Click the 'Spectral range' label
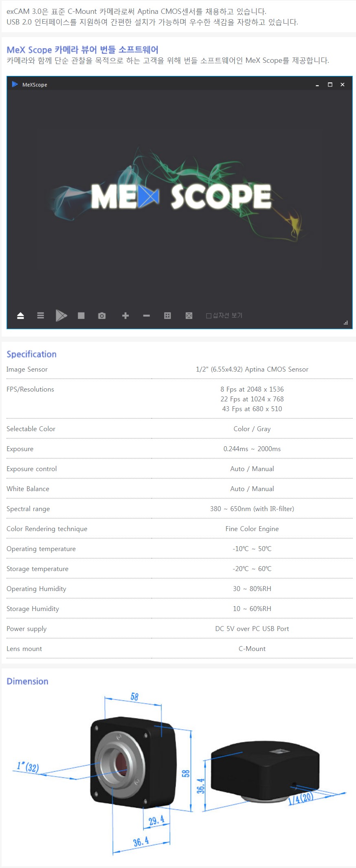The image size is (356, 868). click(28, 509)
